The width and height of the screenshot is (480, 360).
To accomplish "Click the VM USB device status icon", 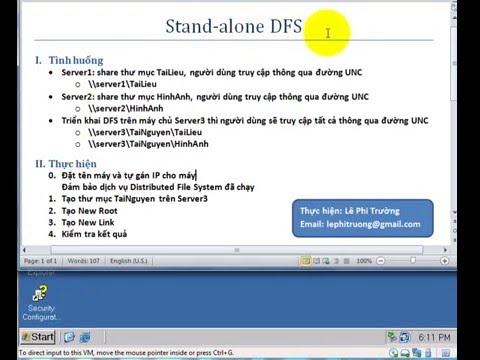I will pos(428,353).
